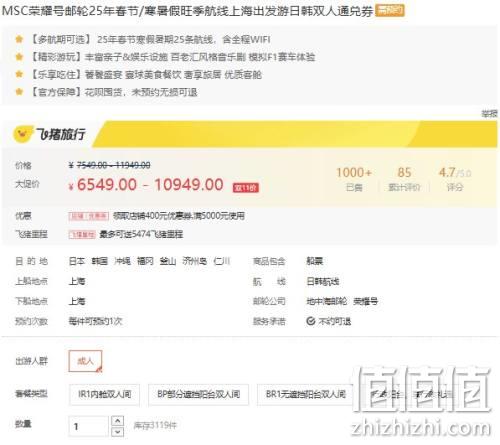This screenshot has width=500, height=445.
Task: Click the 荣耀号 ship name
Action: point(366,301)
